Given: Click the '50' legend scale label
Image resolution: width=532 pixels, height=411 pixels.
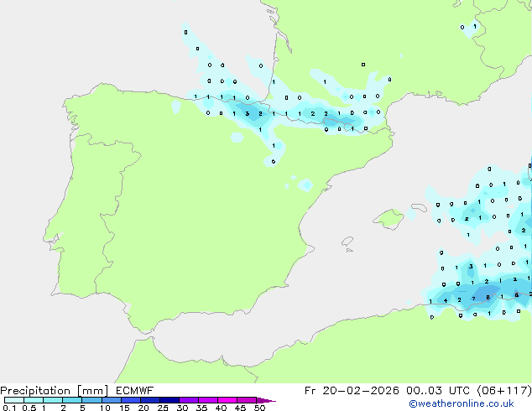Looking at the screenshot, I should (x=259, y=408).
